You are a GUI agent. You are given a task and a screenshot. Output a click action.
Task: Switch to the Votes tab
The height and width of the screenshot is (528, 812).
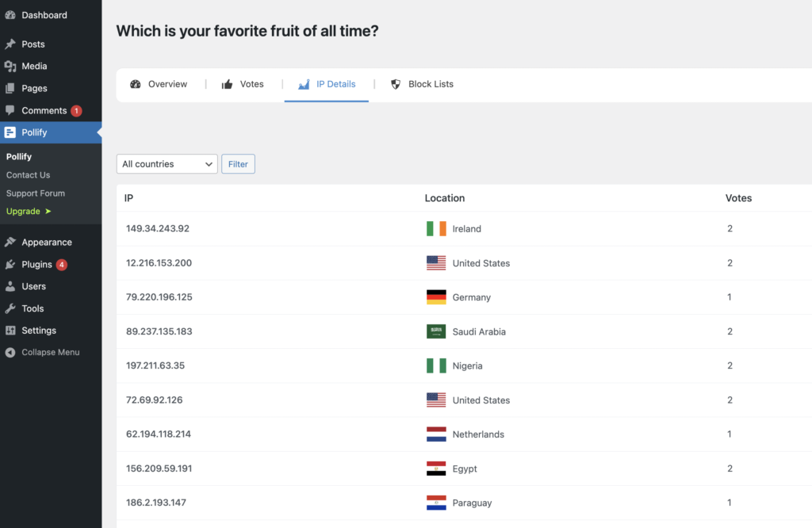point(243,84)
